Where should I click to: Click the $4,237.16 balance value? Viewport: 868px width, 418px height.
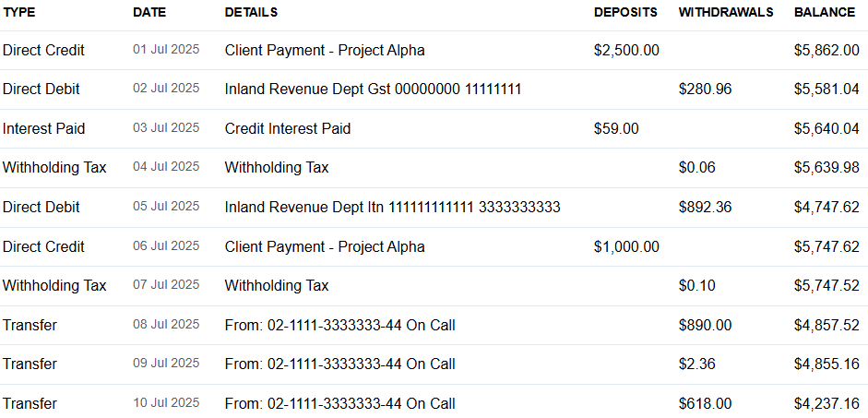[x=826, y=404]
